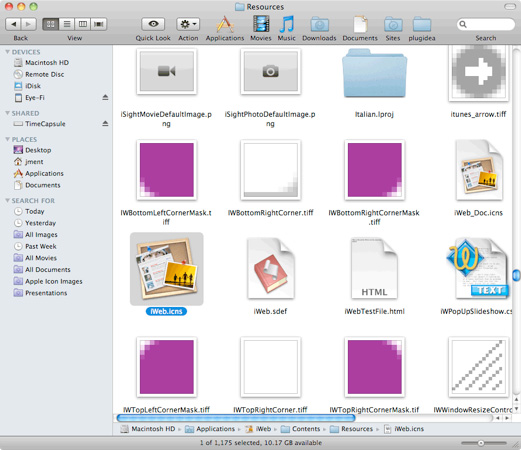Select the iSightMovieDefaultImage.png file icon
This screenshot has width=521, height=450.
pyautogui.click(x=167, y=71)
